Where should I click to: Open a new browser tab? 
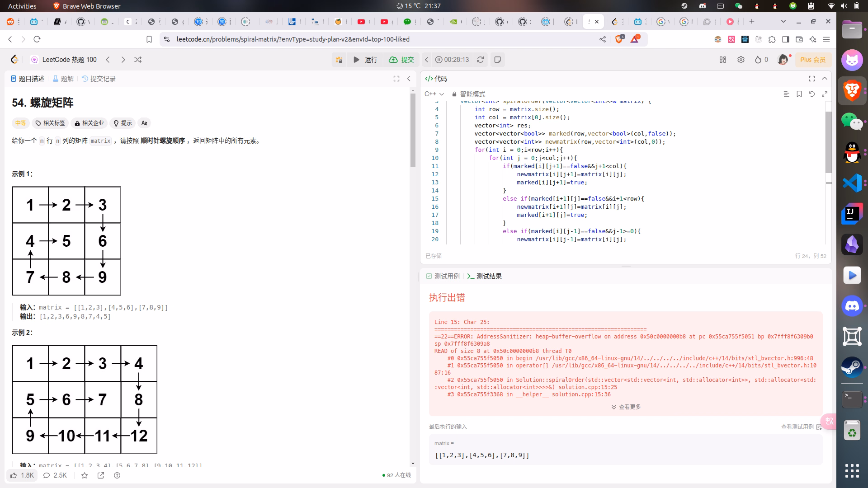click(x=752, y=21)
